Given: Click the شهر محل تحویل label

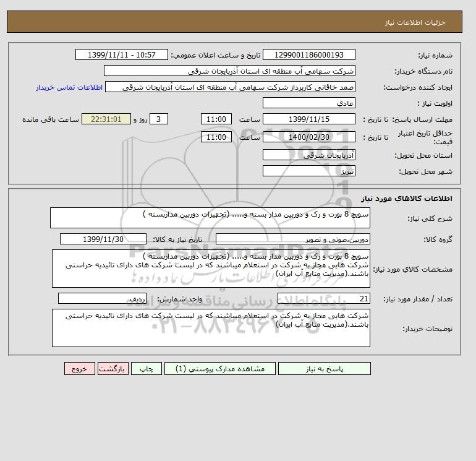Looking at the screenshot, I should [425, 171].
